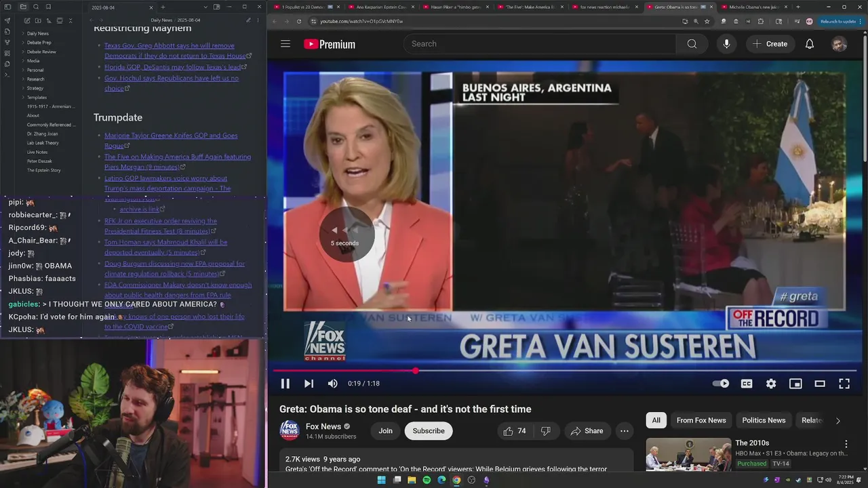Viewport: 868px width, 488px height.
Task: Select the From Fox News chip
Action: 701,420
